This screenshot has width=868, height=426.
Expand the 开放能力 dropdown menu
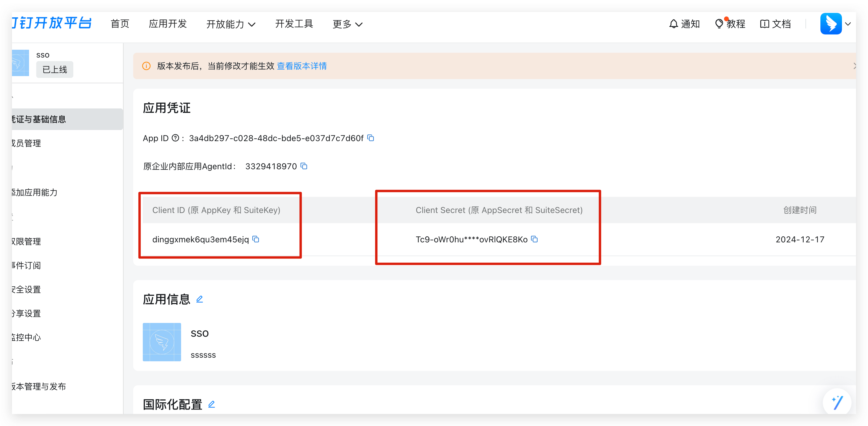(231, 24)
